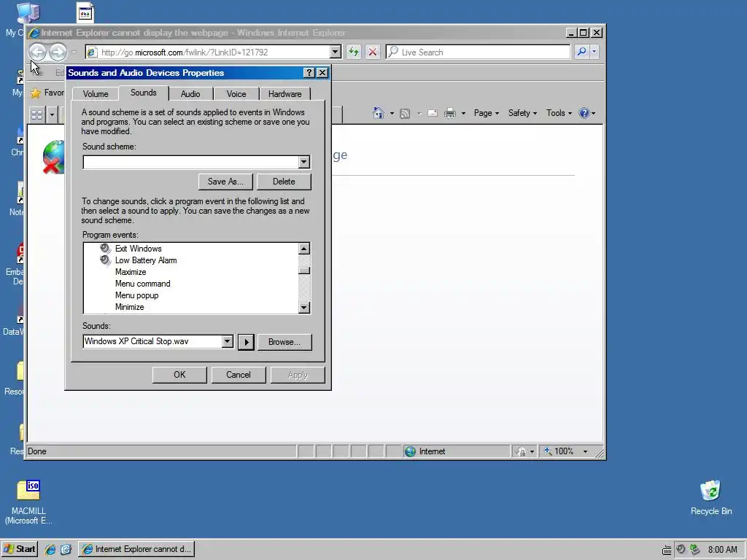747x560 pixels.
Task: Click the Save As... button
Action: [x=225, y=182]
